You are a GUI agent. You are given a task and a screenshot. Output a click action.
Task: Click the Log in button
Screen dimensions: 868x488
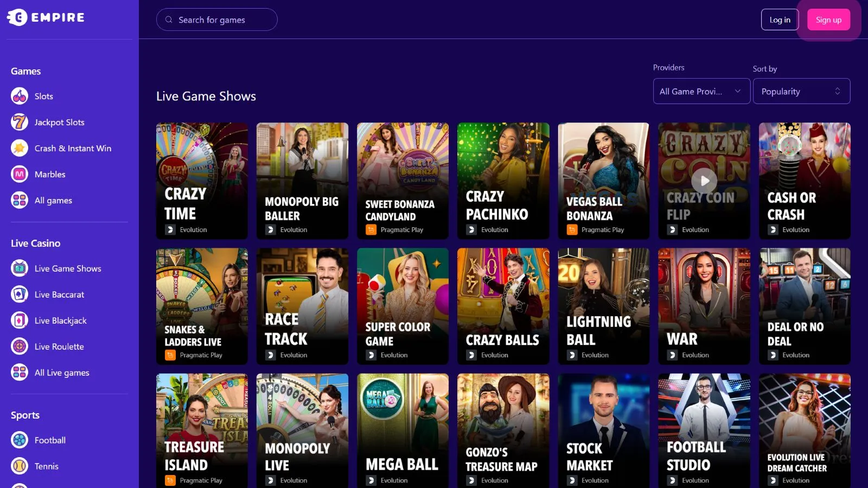coord(780,20)
